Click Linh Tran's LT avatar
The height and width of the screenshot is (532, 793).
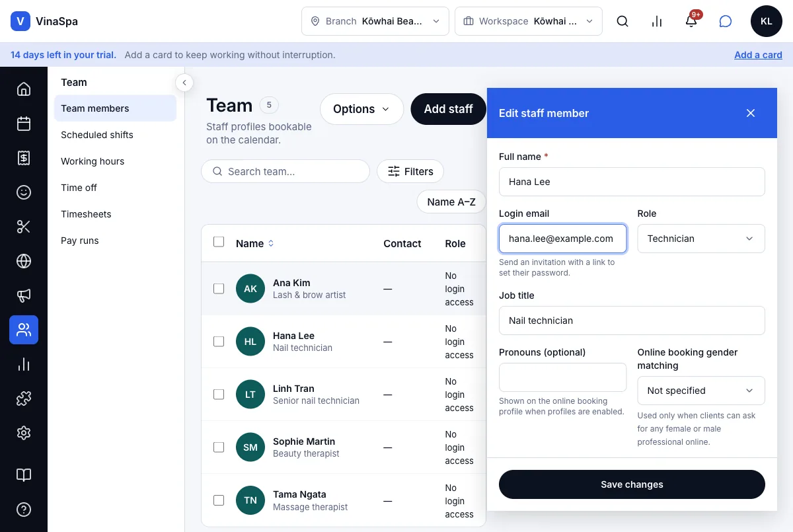click(250, 395)
